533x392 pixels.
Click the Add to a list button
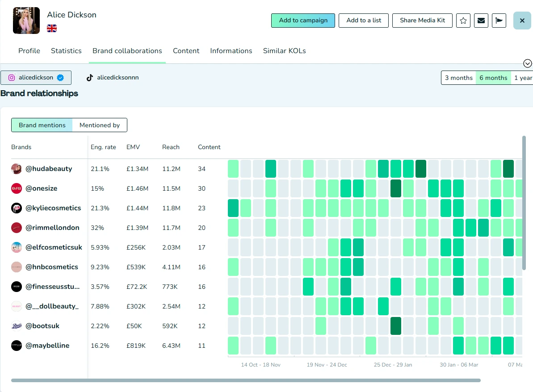(x=363, y=21)
